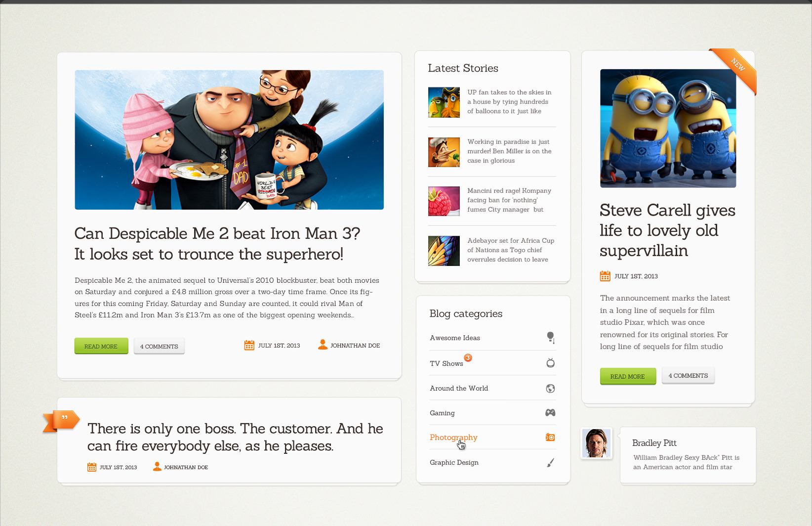Click the TV icon beside TV Shows
The width and height of the screenshot is (812, 526).
(550, 363)
